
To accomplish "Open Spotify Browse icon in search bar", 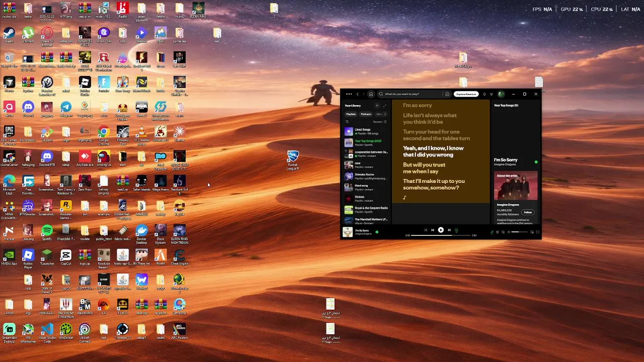I will (447, 94).
